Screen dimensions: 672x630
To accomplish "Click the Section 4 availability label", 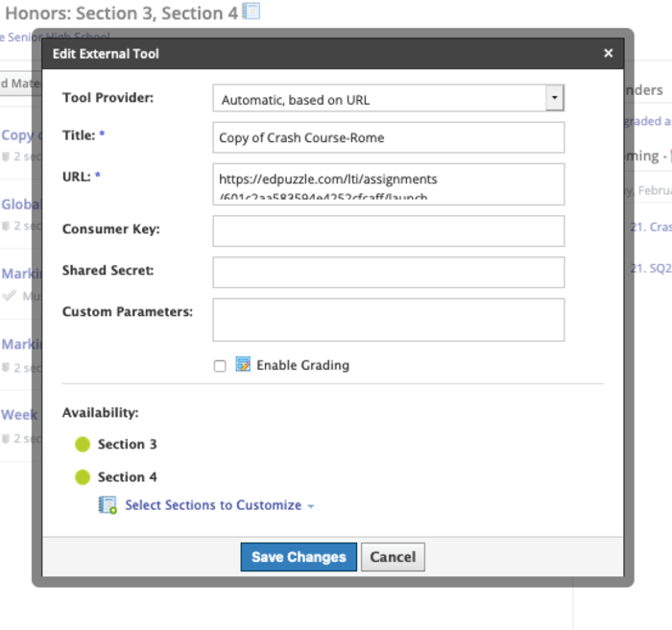I will point(127,477).
